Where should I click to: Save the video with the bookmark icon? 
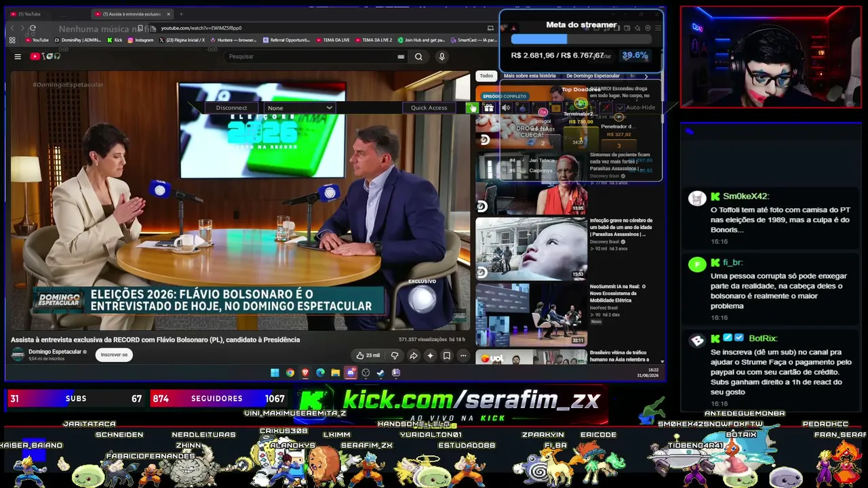tap(446, 355)
